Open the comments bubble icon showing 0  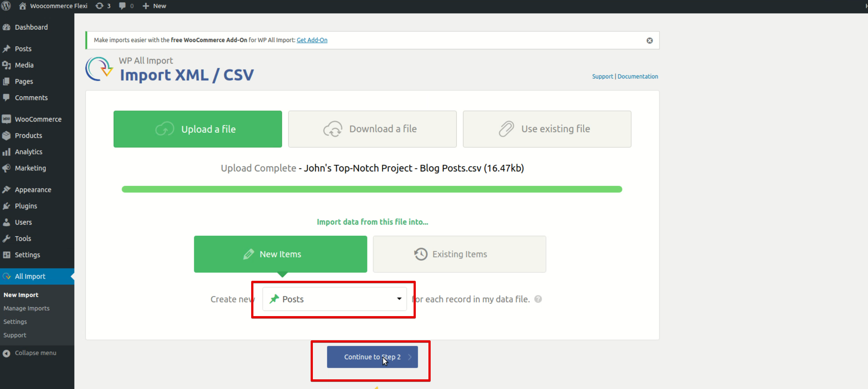[x=126, y=6]
